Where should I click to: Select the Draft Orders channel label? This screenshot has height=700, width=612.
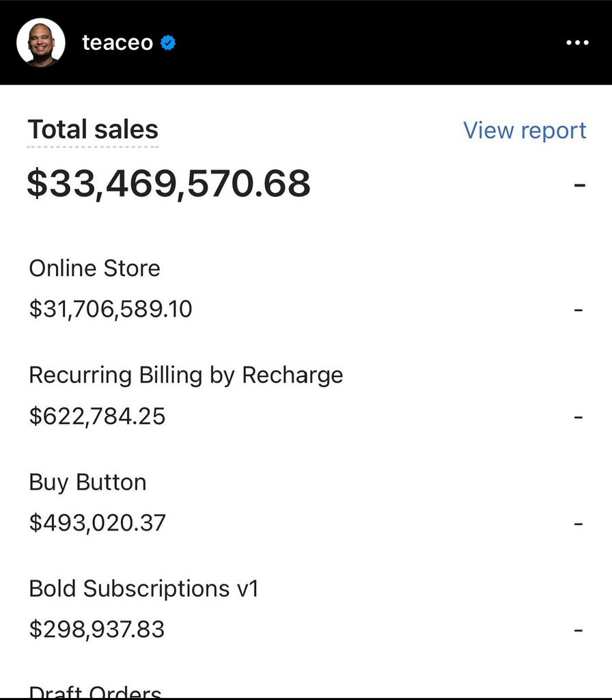[95, 692]
